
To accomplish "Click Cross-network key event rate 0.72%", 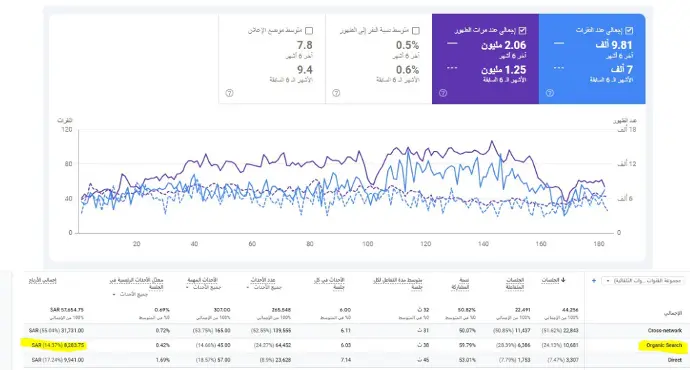I will pyautogui.click(x=163, y=330).
